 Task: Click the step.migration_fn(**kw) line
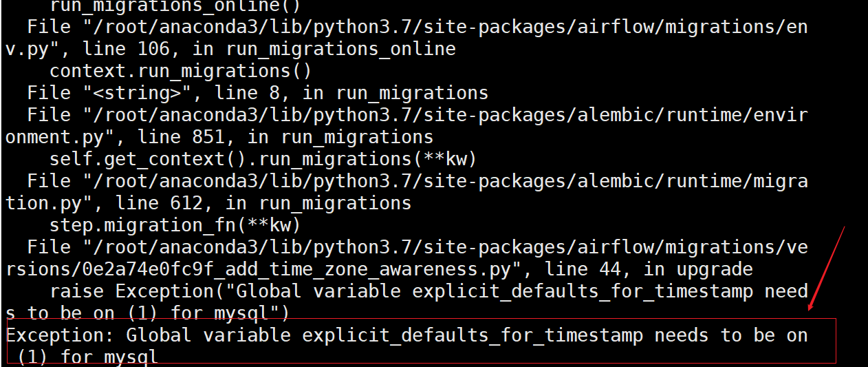pos(175,225)
